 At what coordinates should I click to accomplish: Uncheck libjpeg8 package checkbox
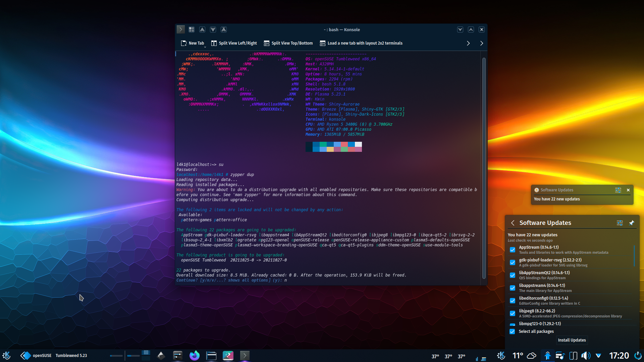(513, 313)
